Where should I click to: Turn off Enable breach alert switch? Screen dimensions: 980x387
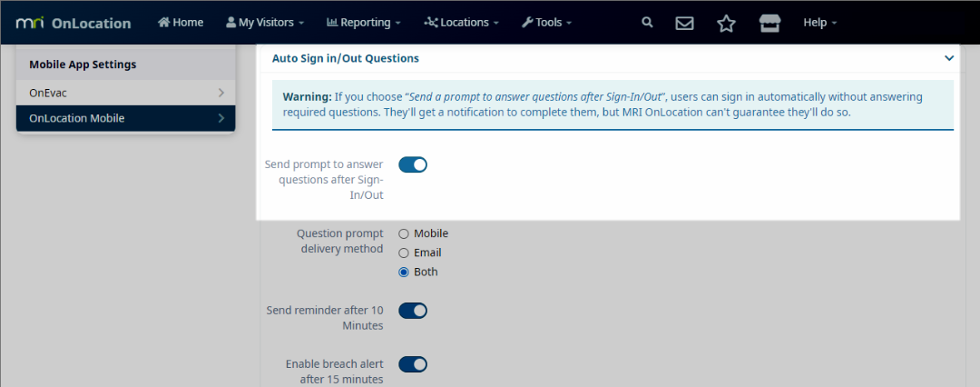[413, 364]
